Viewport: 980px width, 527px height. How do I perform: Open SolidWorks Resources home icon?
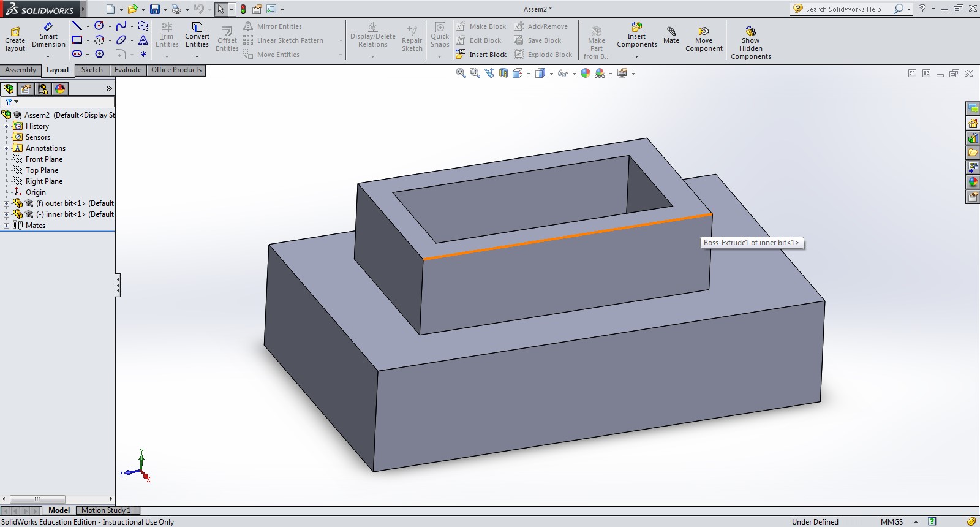(973, 123)
